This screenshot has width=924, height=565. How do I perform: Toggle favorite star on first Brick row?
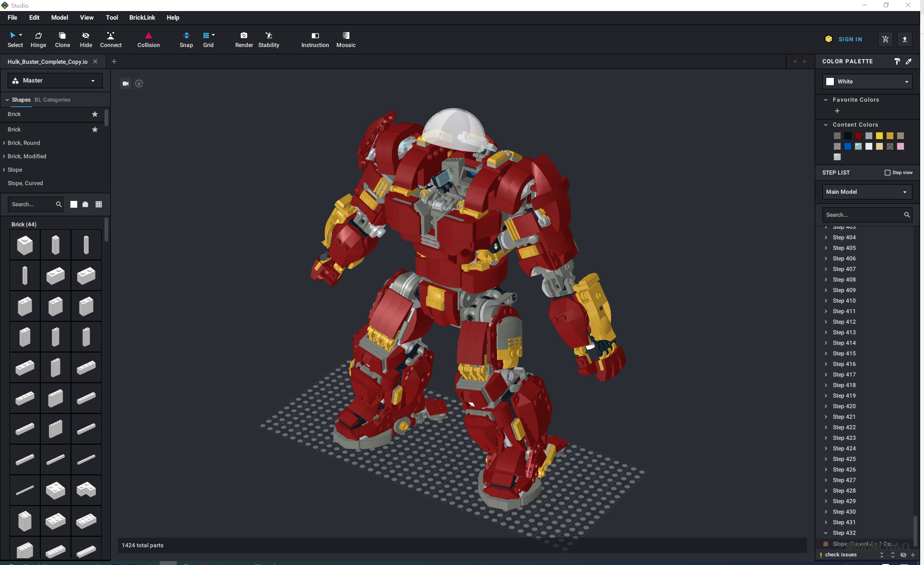click(95, 114)
